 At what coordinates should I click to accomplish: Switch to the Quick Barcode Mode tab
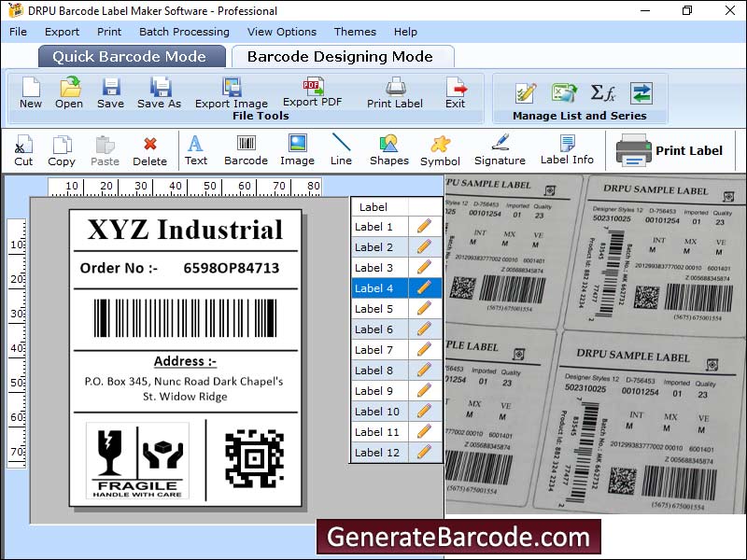(x=129, y=56)
